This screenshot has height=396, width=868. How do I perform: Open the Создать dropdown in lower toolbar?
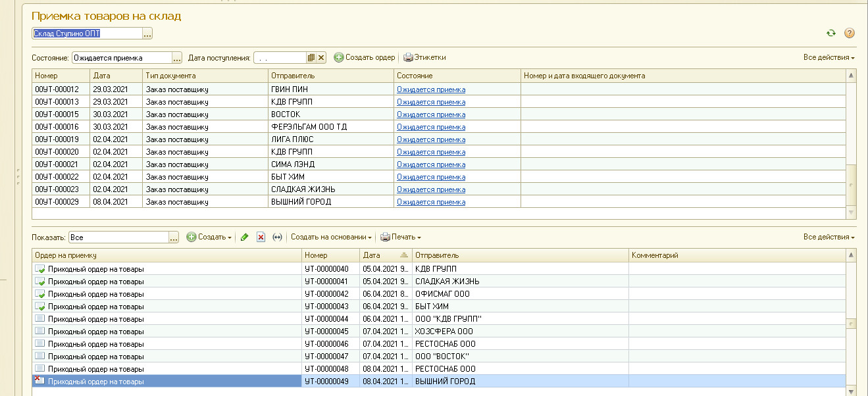(209, 237)
